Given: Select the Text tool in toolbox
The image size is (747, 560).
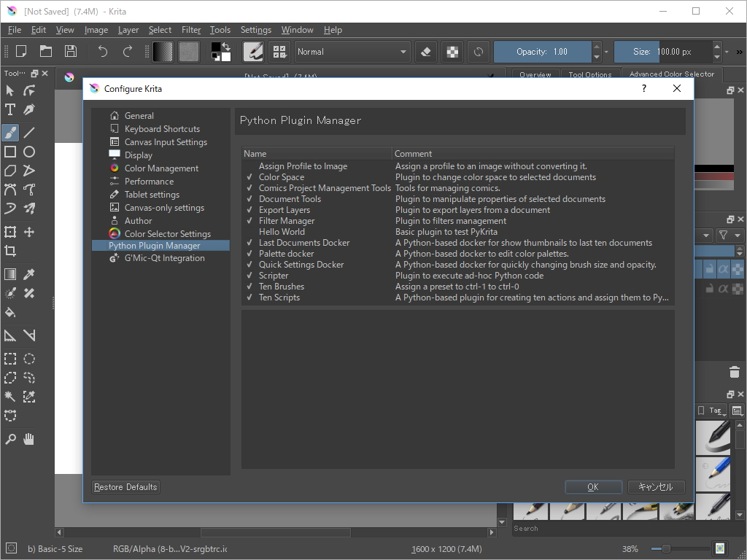Looking at the screenshot, I should click(x=10, y=109).
